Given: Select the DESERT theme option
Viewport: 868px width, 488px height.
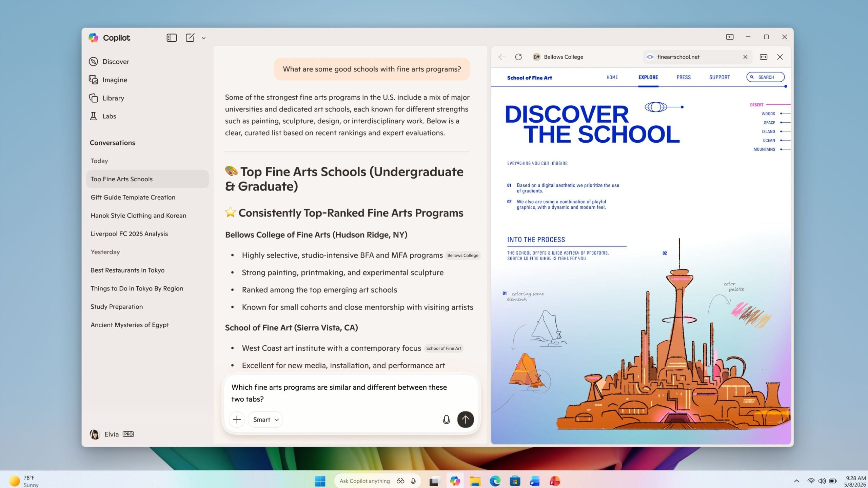Looking at the screenshot, I should (756, 105).
